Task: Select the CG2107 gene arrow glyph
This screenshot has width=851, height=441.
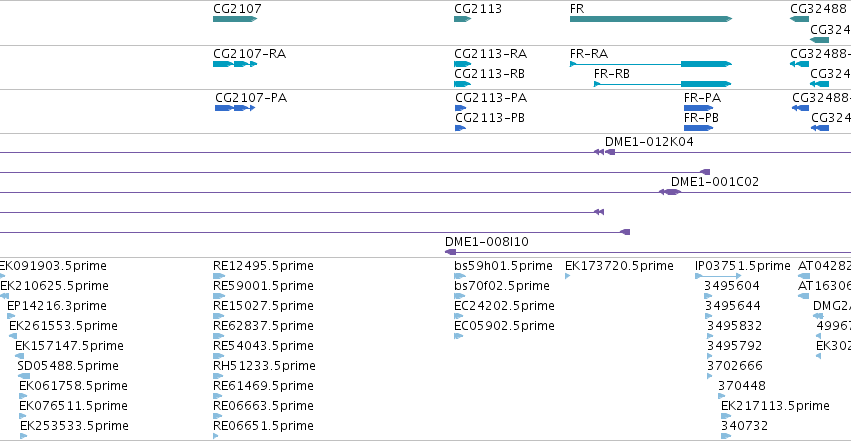Action: (x=235, y=19)
